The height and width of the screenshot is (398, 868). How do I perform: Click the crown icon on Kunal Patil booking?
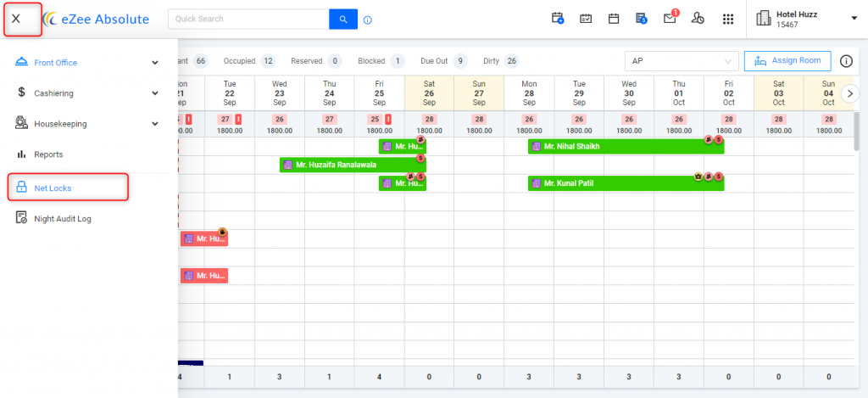[698, 177]
